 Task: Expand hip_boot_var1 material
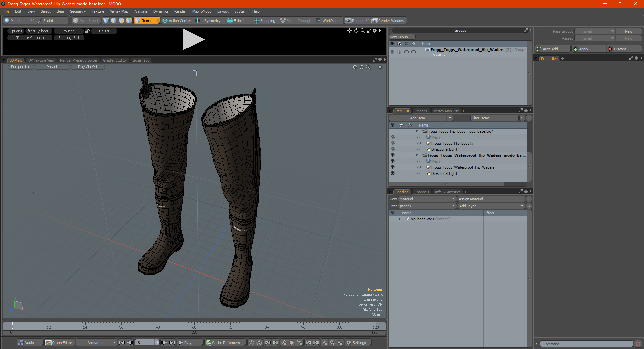(400, 219)
